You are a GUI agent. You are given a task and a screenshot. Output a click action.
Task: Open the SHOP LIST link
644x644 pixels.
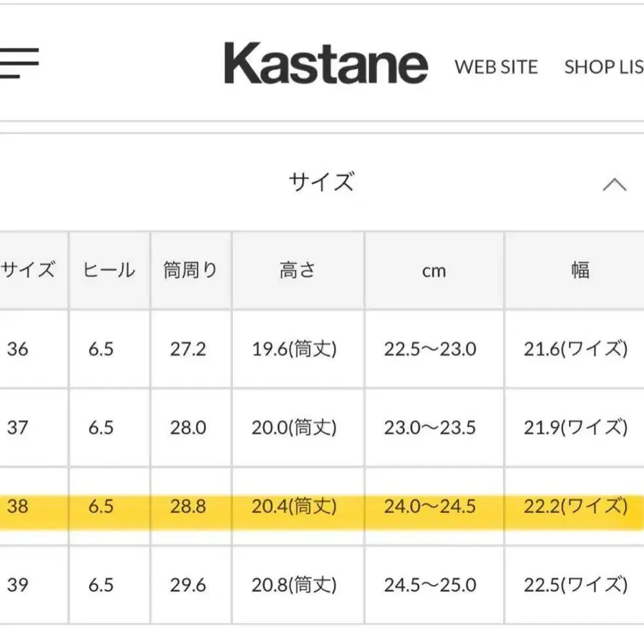click(605, 67)
